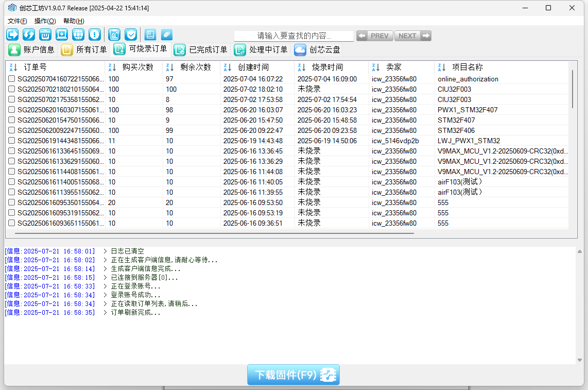Switch to 处理中订单 tab
The height and width of the screenshot is (390, 588).
click(x=261, y=49)
